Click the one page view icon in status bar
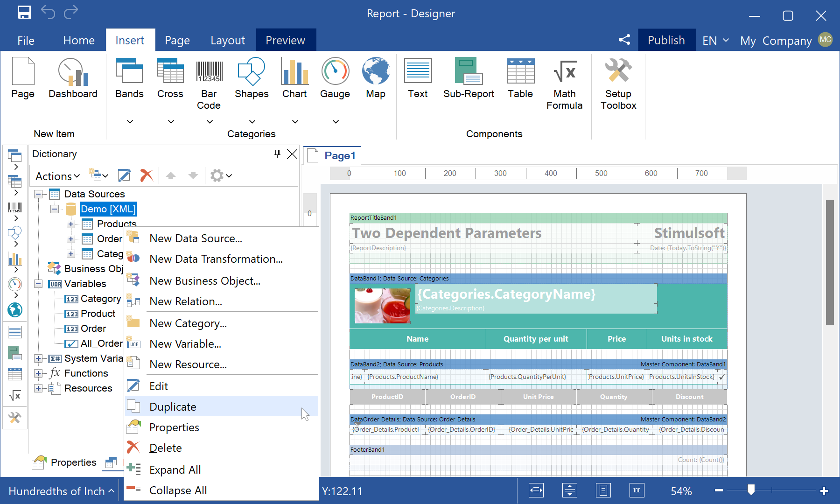 click(603, 490)
